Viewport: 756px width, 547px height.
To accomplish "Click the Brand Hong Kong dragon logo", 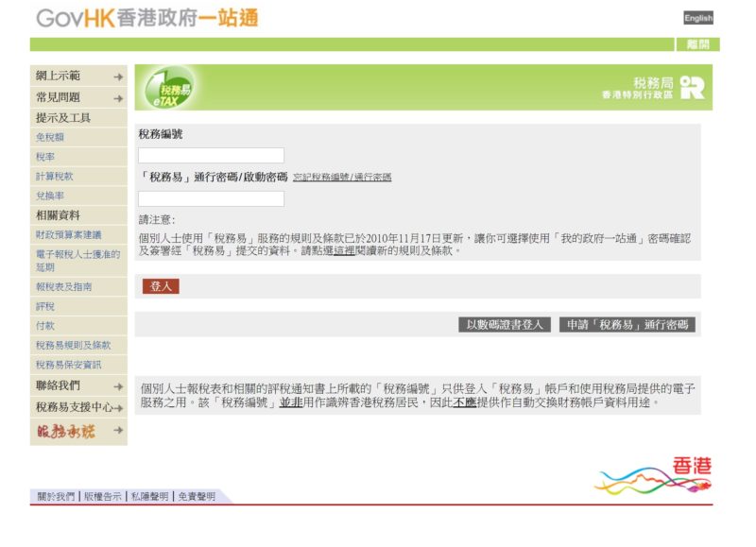I will tap(653, 477).
